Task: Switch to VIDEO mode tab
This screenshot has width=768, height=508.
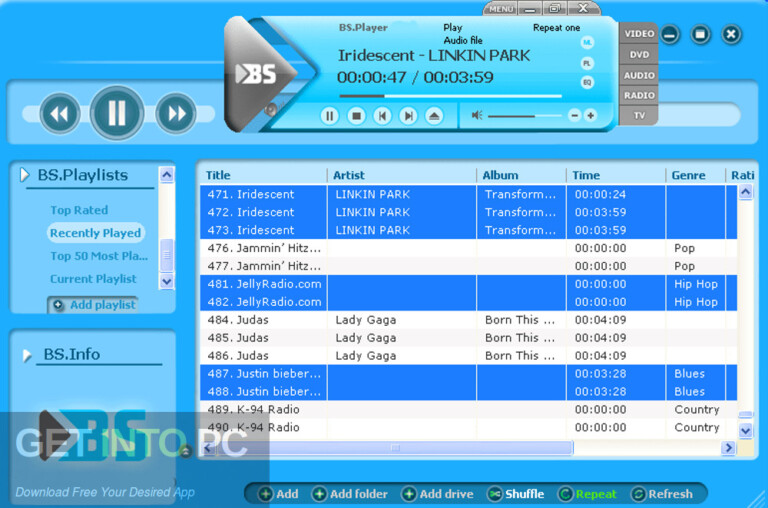Action: click(x=639, y=33)
